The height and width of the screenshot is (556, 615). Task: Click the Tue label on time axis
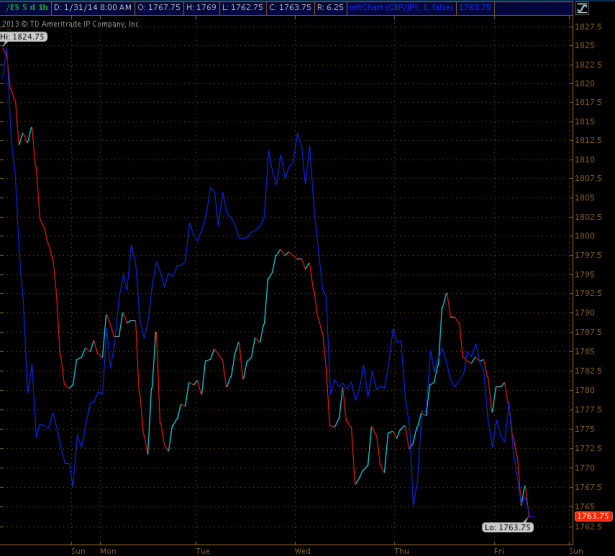point(203,551)
